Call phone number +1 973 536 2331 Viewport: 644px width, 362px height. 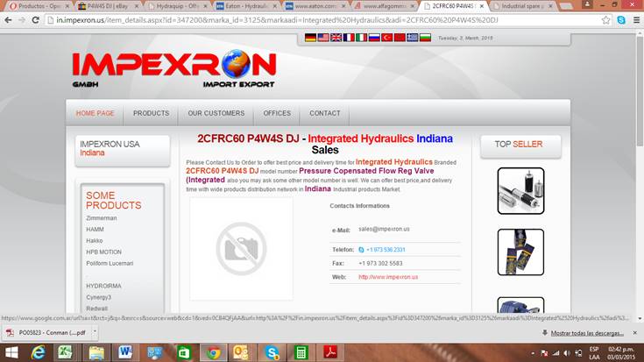(x=386, y=250)
